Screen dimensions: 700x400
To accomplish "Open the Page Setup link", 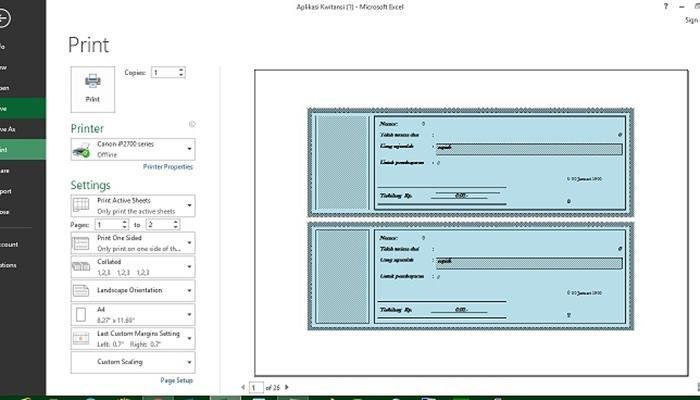I will (x=177, y=380).
